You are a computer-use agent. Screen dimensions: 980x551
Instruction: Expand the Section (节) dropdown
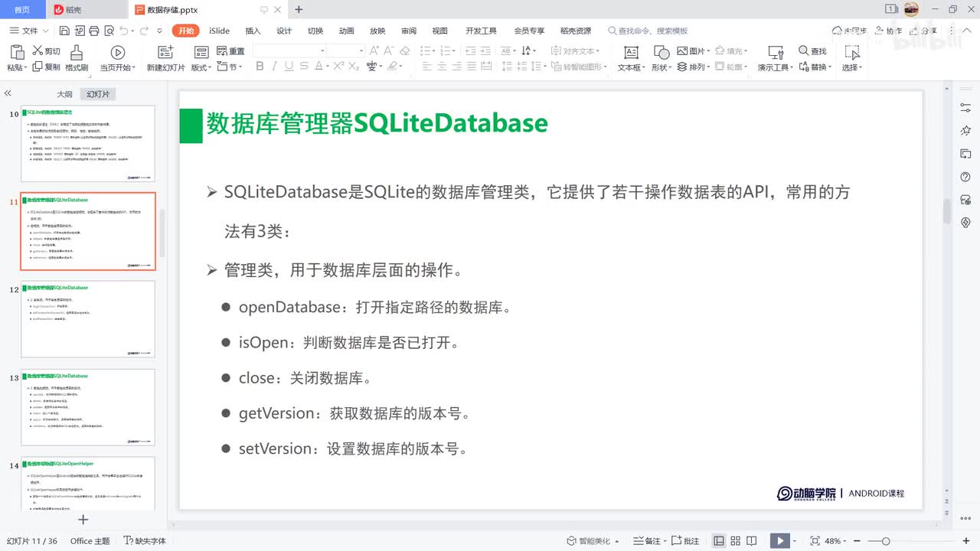pyautogui.click(x=230, y=67)
